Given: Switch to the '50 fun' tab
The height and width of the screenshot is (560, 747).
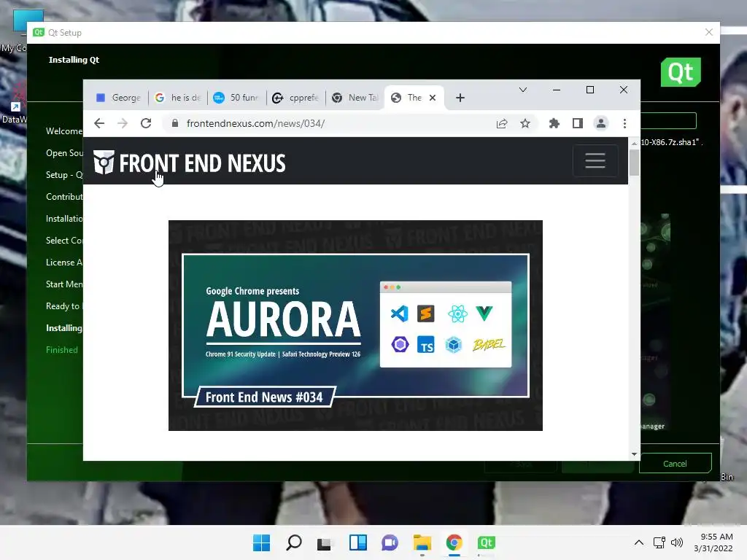Looking at the screenshot, I should 237,98.
